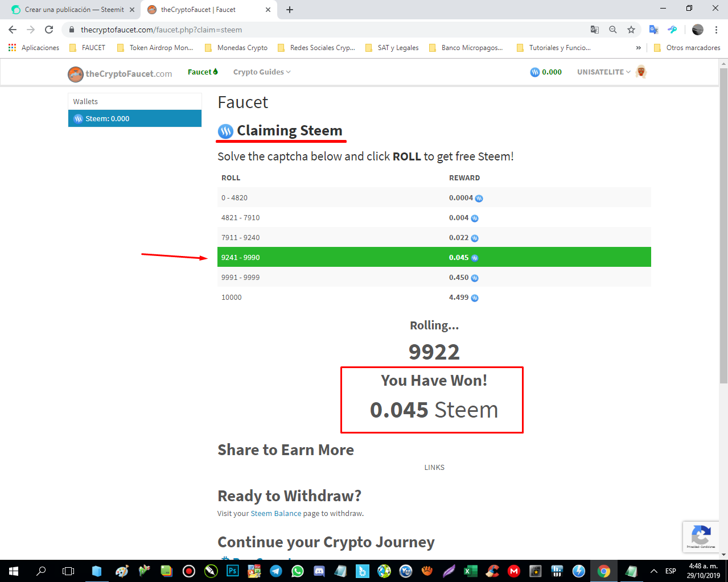Bookmark this page with the star icon
Viewport: 728px width, 582px height.
pyautogui.click(x=631, y=30)
